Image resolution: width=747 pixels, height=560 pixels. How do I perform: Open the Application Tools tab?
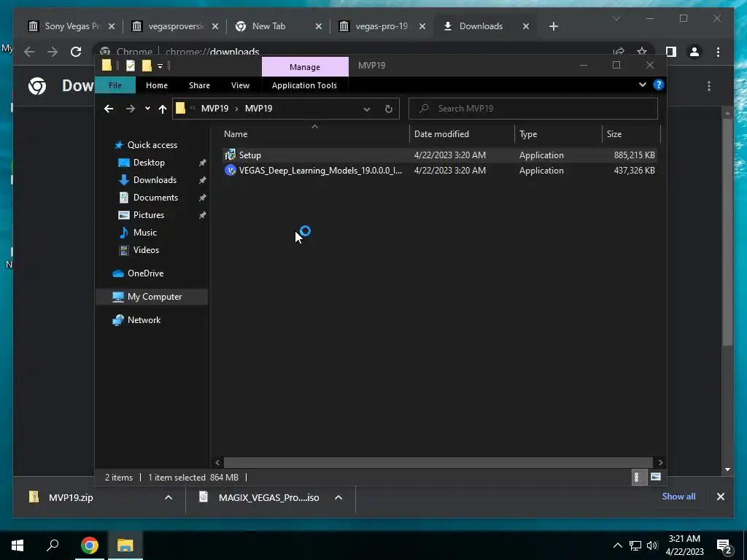(304, 85)
